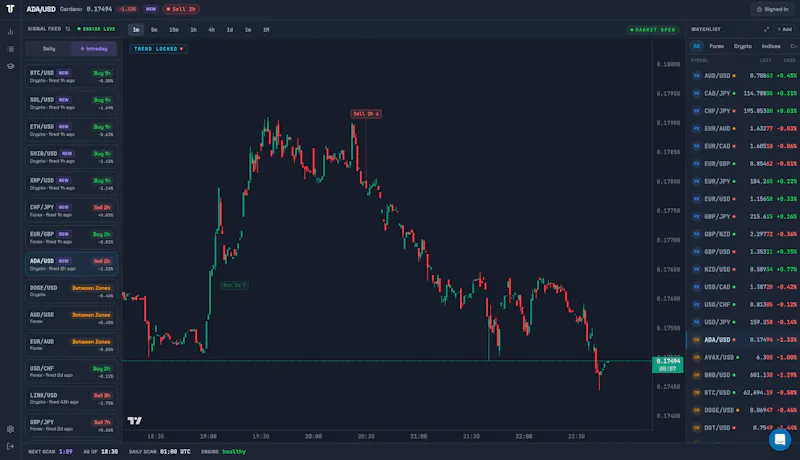Click the Market Open status badge
The image size is (800, 460).
coord(653,30)
